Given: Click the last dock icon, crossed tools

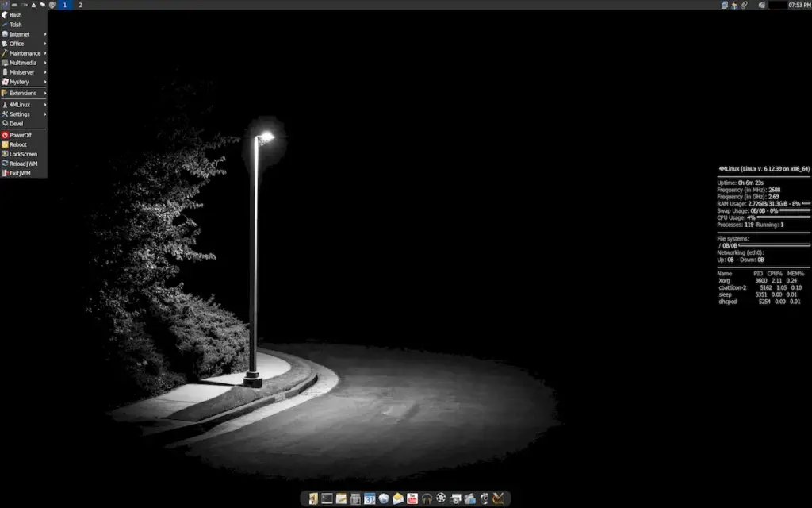Looking at the screenshot, I should tap(498, 498).
